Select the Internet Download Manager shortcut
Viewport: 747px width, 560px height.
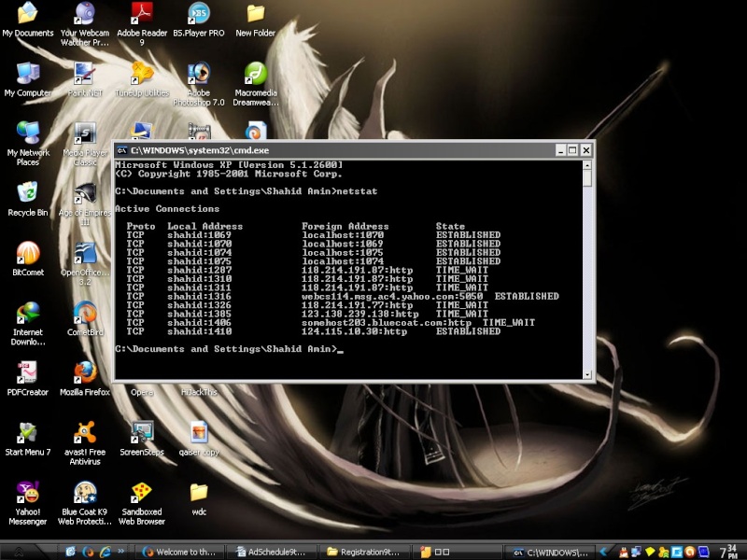tap(28, 323)
